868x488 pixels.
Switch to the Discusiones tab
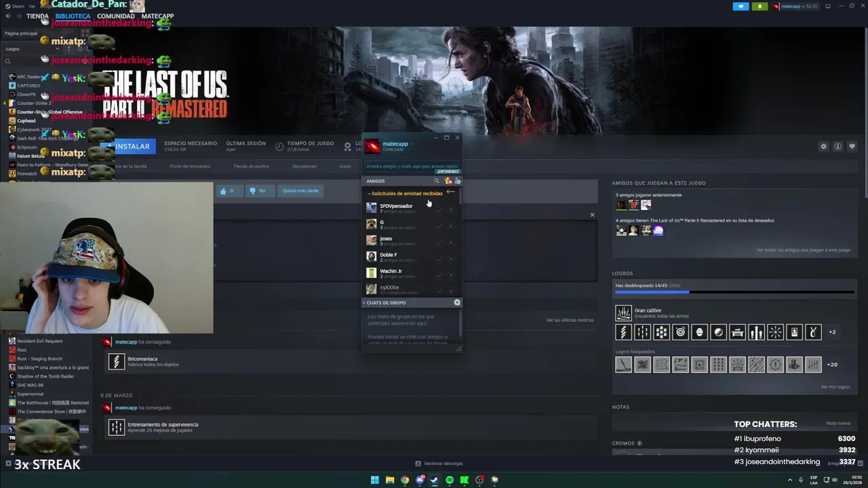[x=304, y=166]
